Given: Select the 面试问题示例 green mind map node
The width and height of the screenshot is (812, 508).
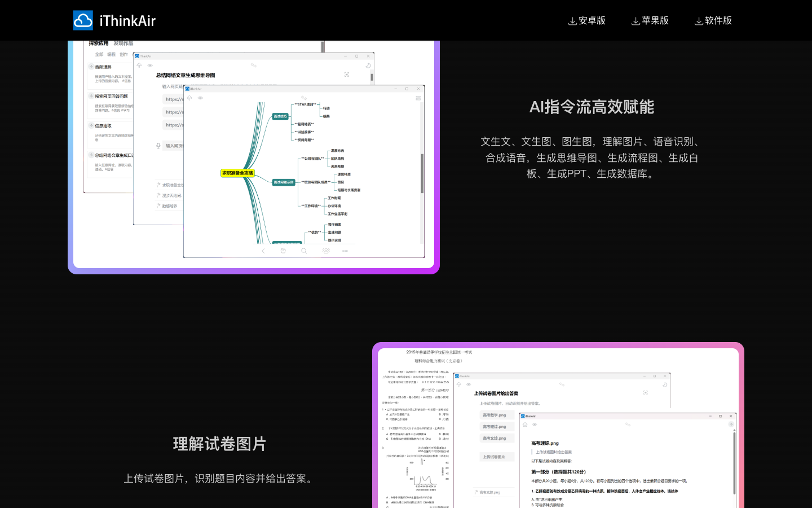Looking at the screenshot, I should 284,182.
